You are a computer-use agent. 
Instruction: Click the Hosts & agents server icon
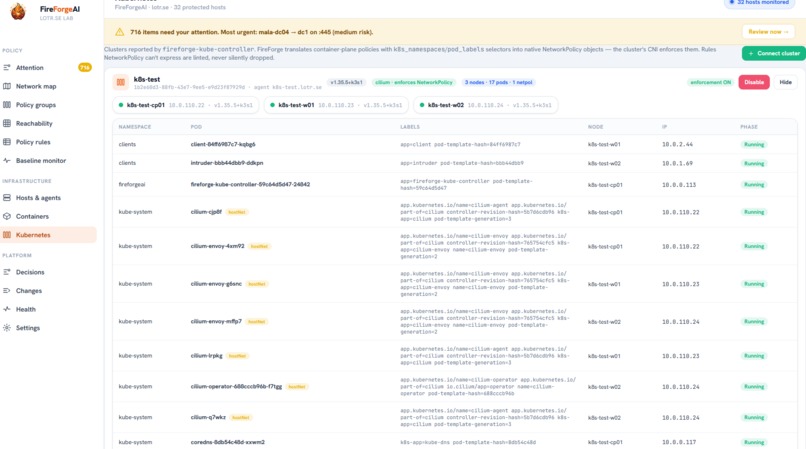click(7, 197)
